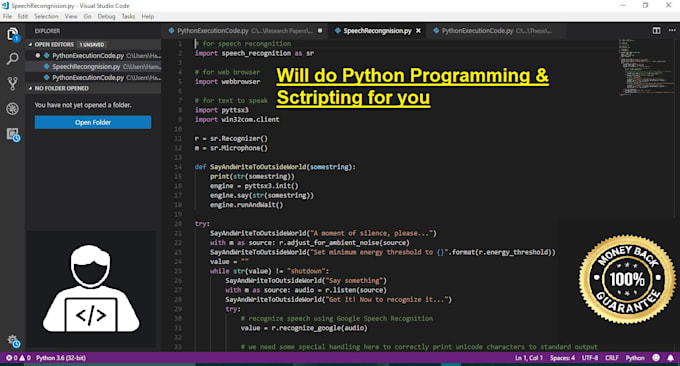Change line ending via CRLF status item
680x366 pixels.
612,358
